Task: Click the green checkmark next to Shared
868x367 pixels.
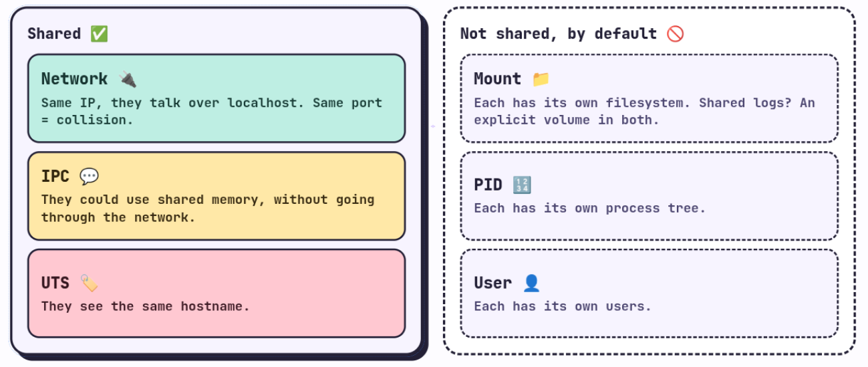Action: click(99, 34)
